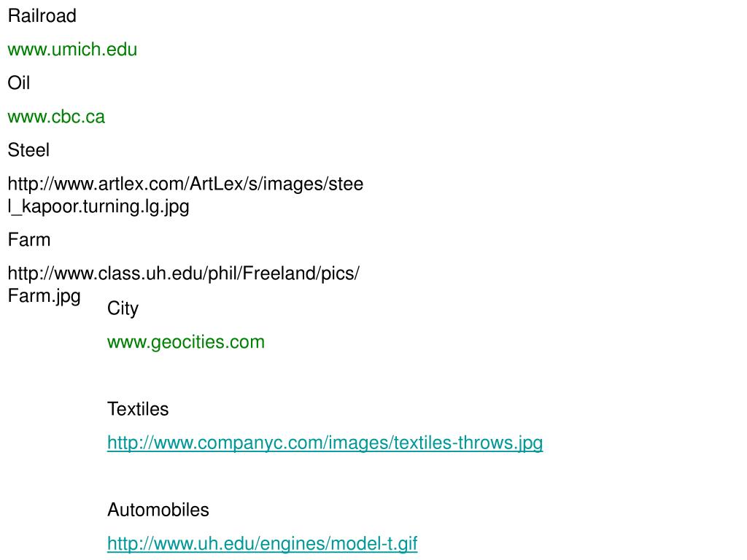The height and width of the screenshot is (560, 747).
Task: Click the www.umich.edu green text
Action: tap(72, 50)
